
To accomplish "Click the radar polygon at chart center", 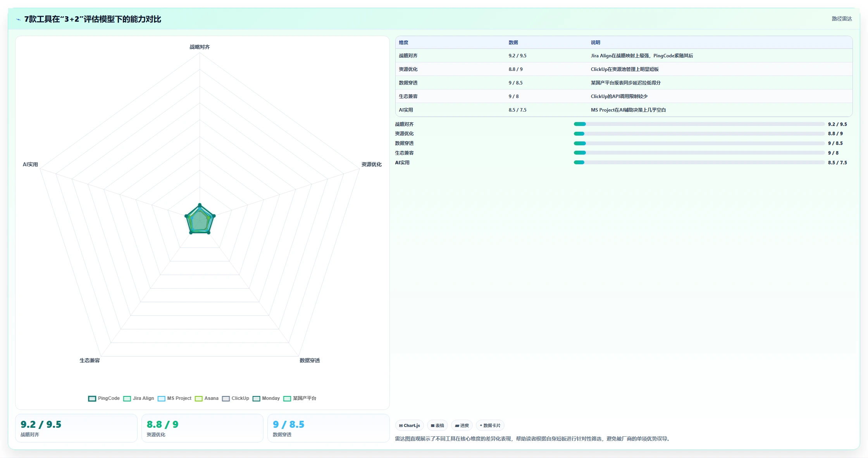I will point(200,220).
